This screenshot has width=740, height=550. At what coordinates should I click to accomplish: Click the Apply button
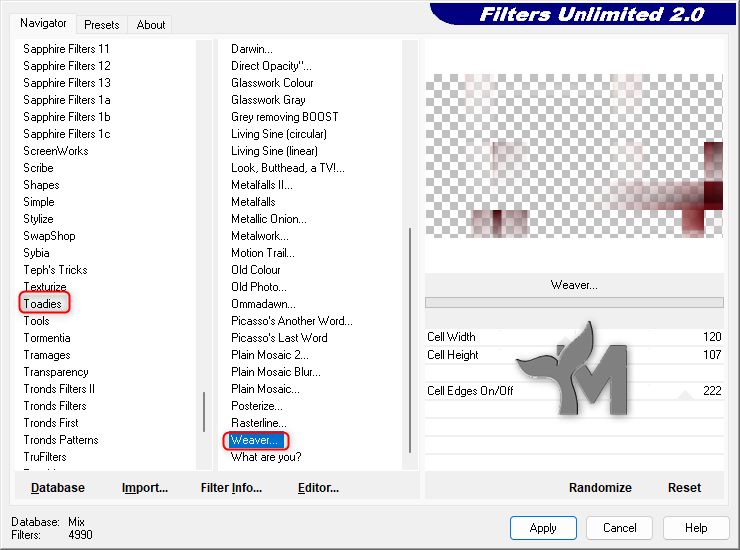543,527
